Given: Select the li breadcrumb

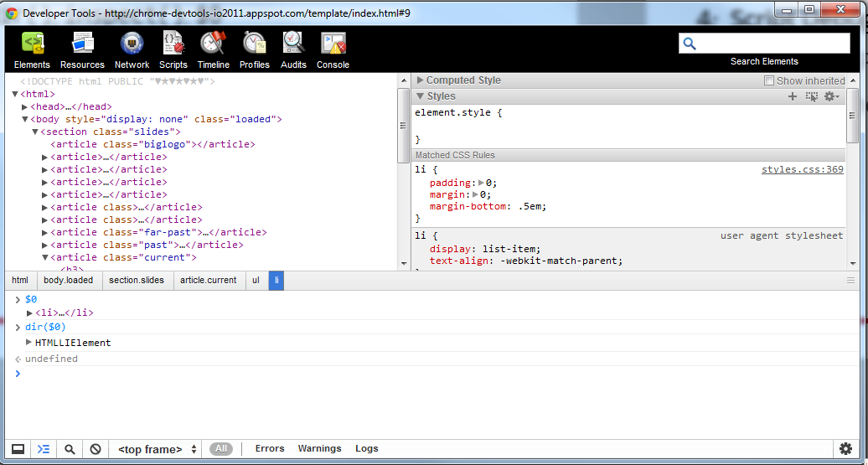Looking at the screenshot, I should coord(276,280).
